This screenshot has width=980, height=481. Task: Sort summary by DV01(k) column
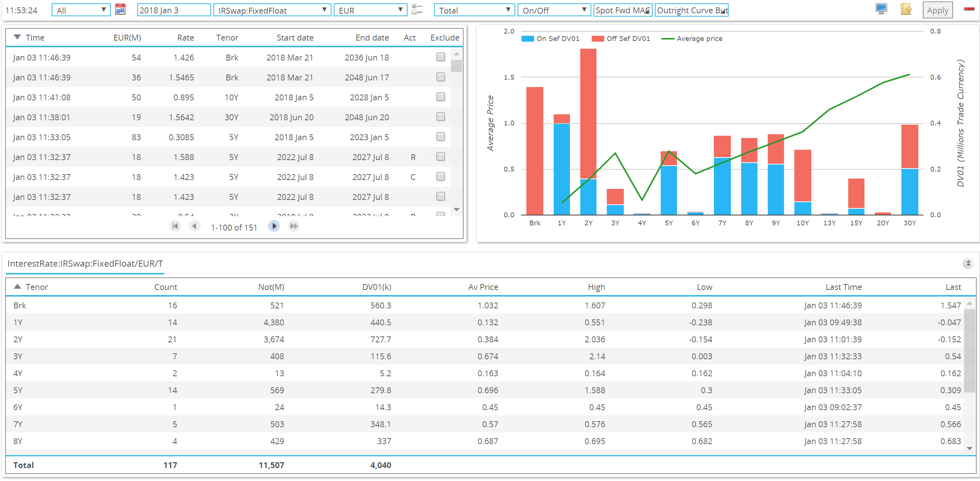click(x=376, y=287)
